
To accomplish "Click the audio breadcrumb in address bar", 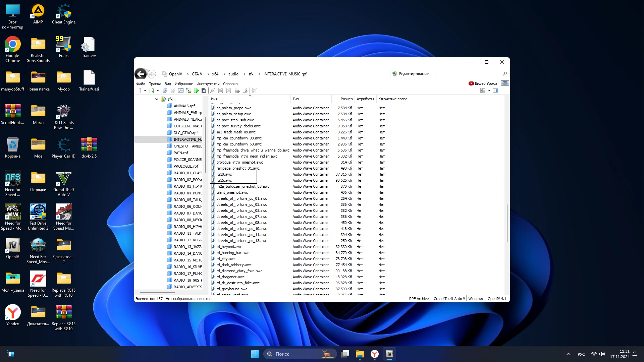I will tap(233, 74).
